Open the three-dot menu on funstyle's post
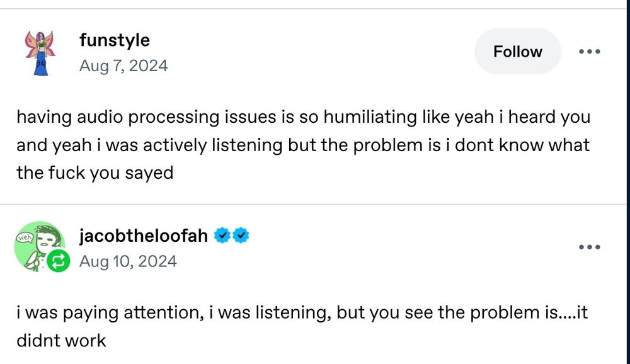The image size is (630, 364). (x=589, y=52)
